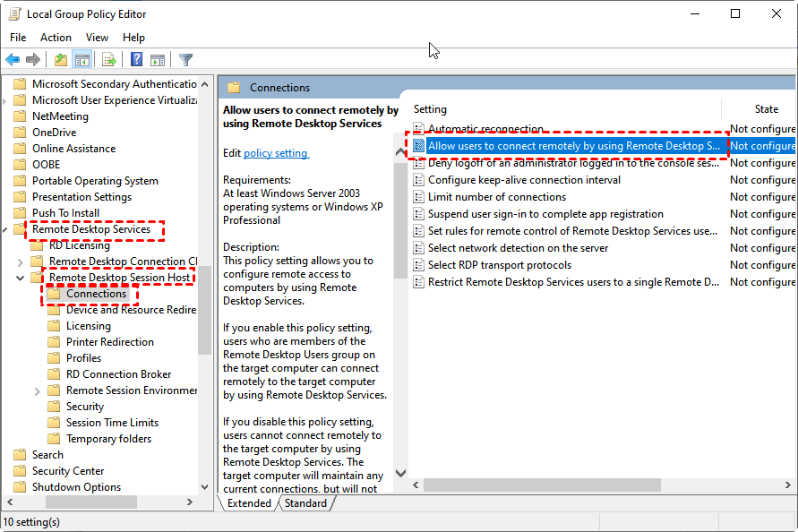Click the Local Group Policy Editor title icon
The width and height of the screenshot is (798, 532).
pyautogui.click(x=14, y=13)
